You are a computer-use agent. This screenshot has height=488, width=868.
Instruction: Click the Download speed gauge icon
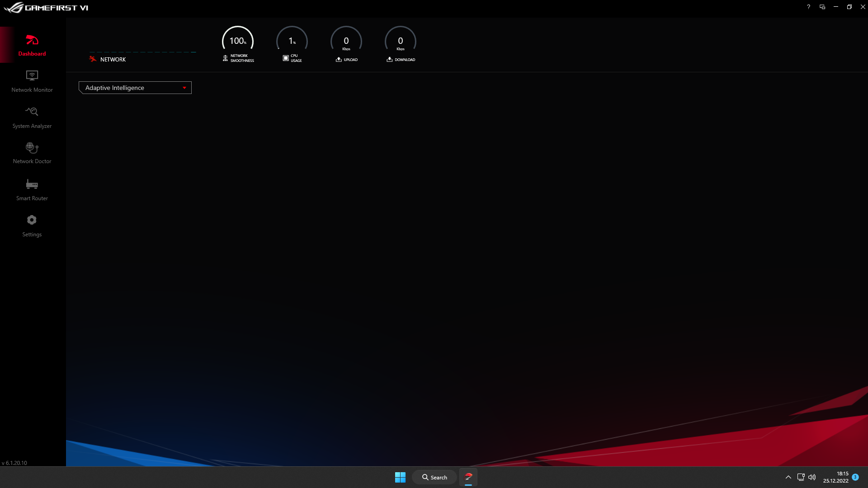click(x=389, y=59)
